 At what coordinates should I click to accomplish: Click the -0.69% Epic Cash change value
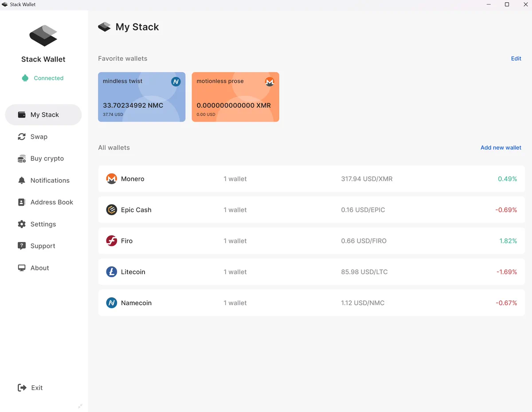click(x=506, y=210)
